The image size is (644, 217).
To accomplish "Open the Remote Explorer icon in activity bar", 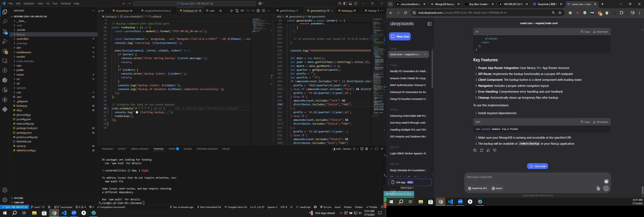I will (5, 61).
